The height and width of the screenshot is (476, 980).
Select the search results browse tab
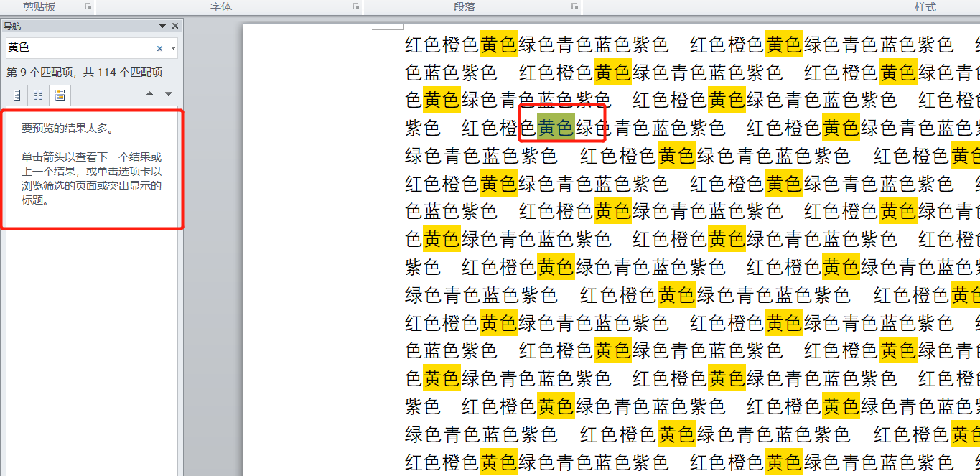point(60,95)
